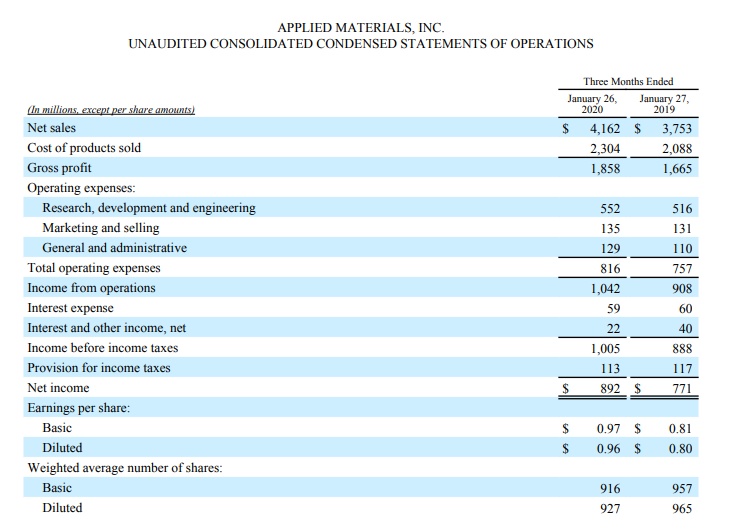The width and height of the screenshot is (733, 530).
Task: Select gross profit value 1,858
Action: (x=604, y=169)
